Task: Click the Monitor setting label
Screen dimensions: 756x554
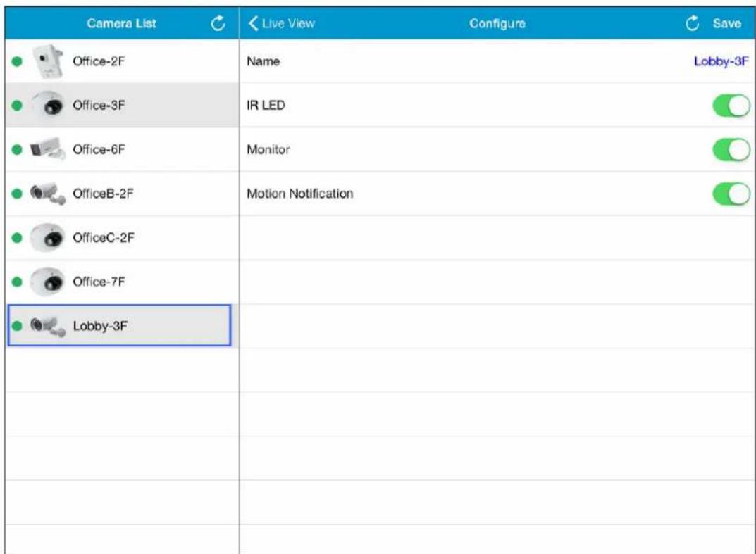Action: coord(268,149)
